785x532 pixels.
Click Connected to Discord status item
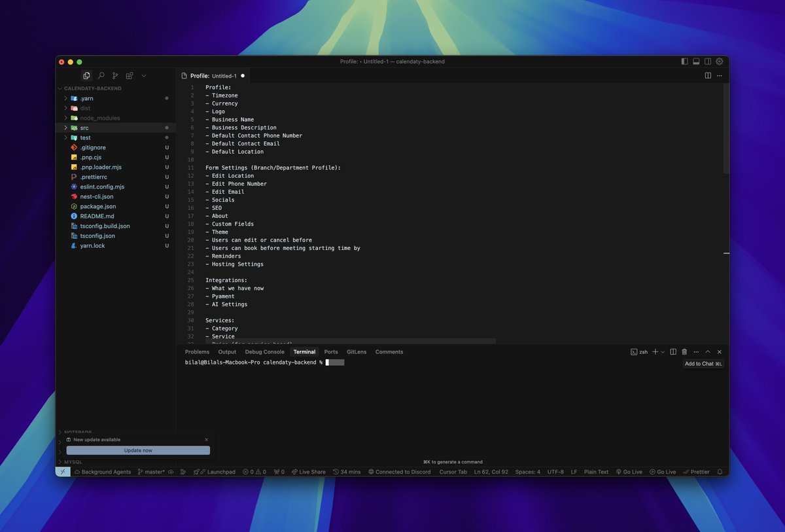coord(399,472)
